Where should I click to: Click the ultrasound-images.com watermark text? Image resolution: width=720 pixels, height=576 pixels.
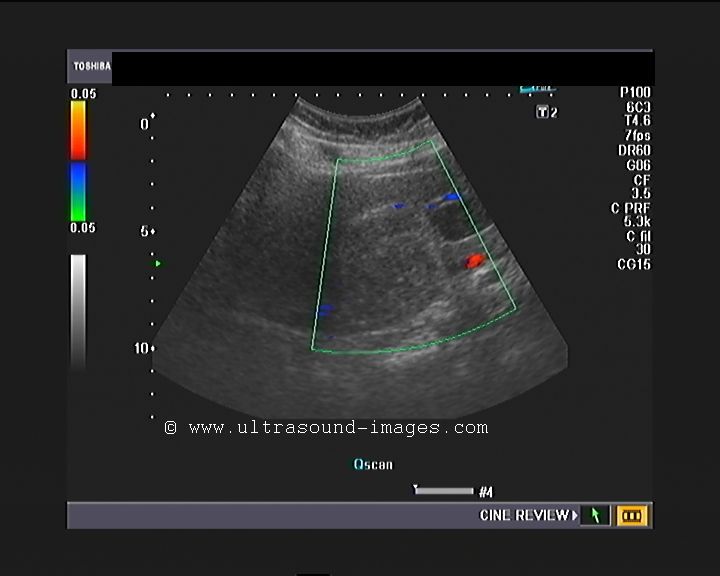pyautogui.click(x=327, y=428)
